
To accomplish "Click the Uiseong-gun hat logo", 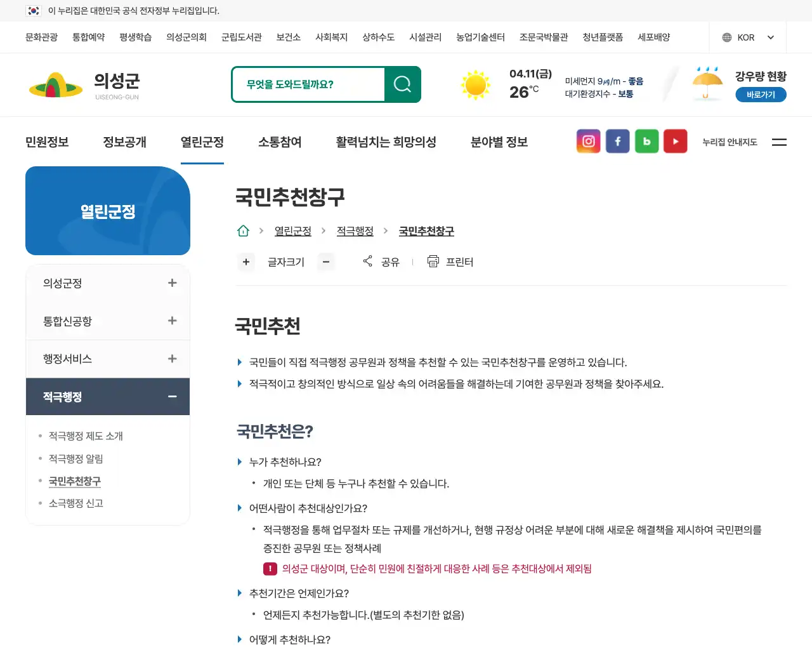I will click(x=55, y=84).
